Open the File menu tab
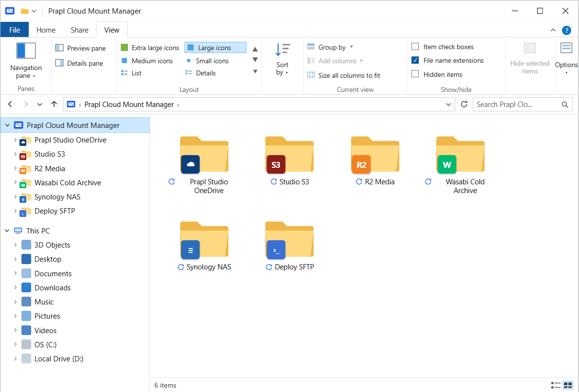Screen dimensions: 579x392 pyautogui.click(x=15, y=30)
